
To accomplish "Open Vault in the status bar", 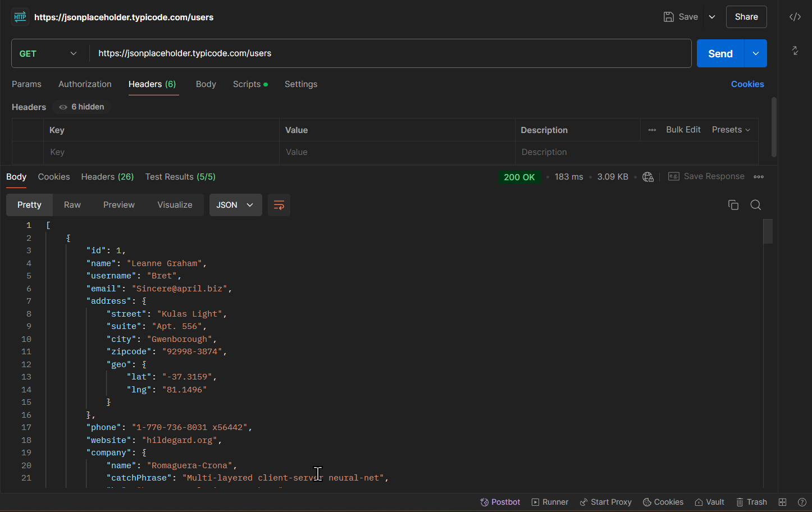I will tap(709, 502).
